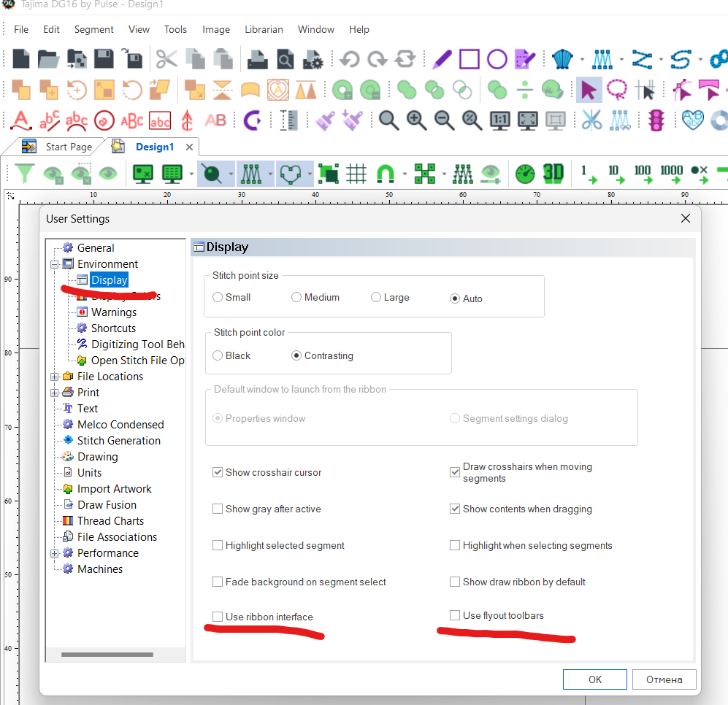Click the Redo arrow icon
728x705 pixels.
pyautogui.click(x=378, y=59)
